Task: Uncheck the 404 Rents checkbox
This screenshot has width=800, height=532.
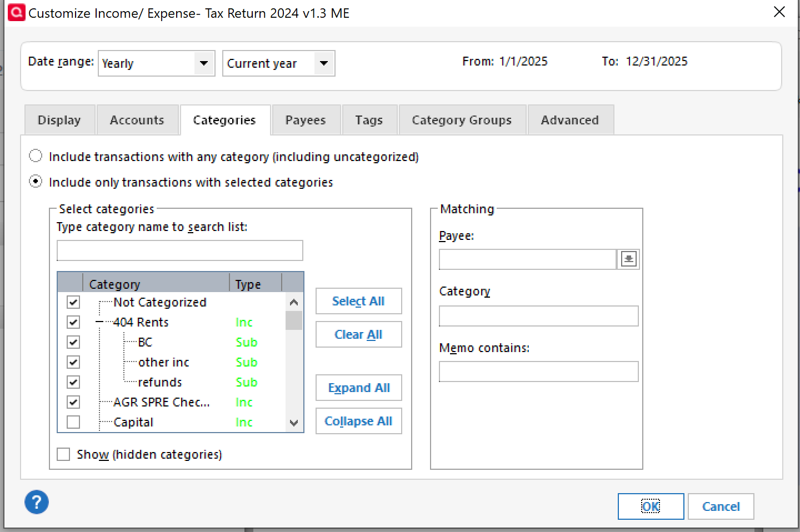Action: point(73,322)
